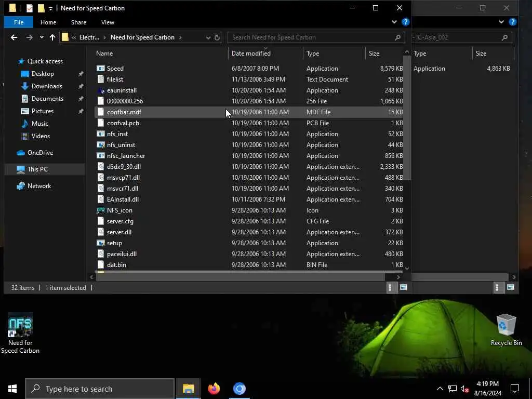
Task: Open Music in navigation pane
Action: click(39, 124)
